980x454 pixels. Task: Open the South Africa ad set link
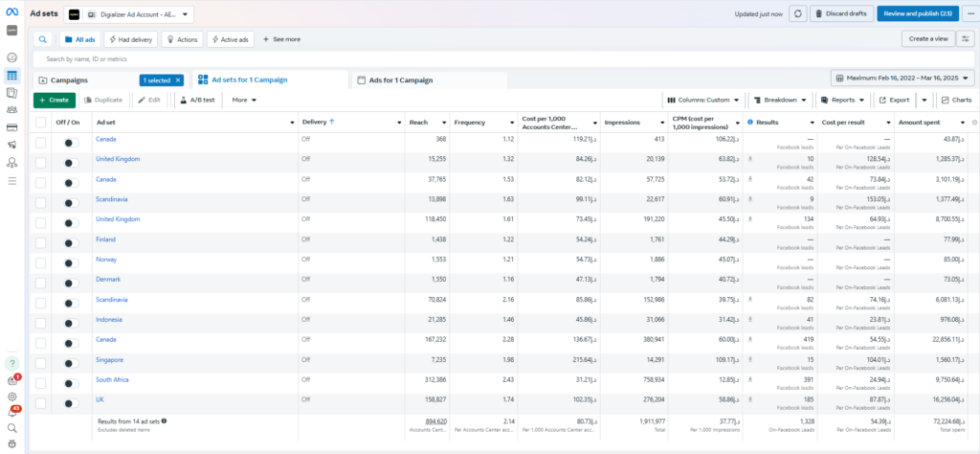click(x=112, y=380)
